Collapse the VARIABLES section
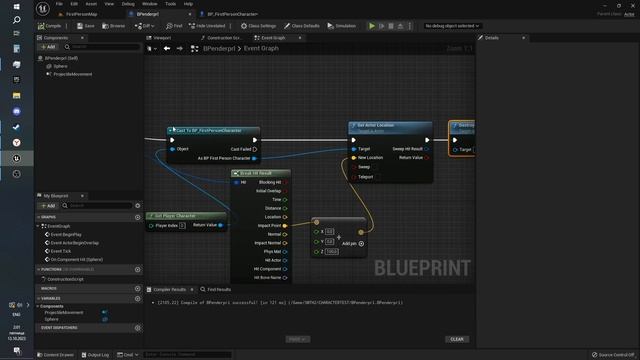 pos(39,298)
